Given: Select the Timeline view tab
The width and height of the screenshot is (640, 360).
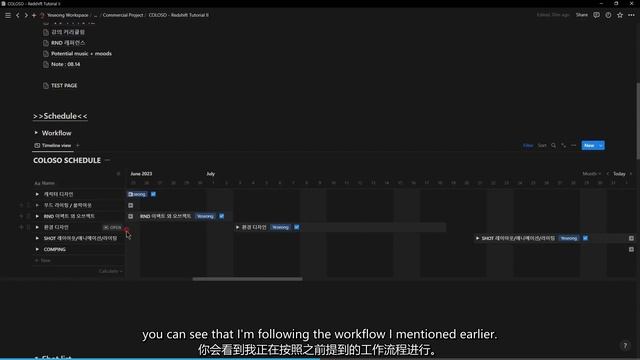Looking at the screenshot, I should (x=53, y=145).
